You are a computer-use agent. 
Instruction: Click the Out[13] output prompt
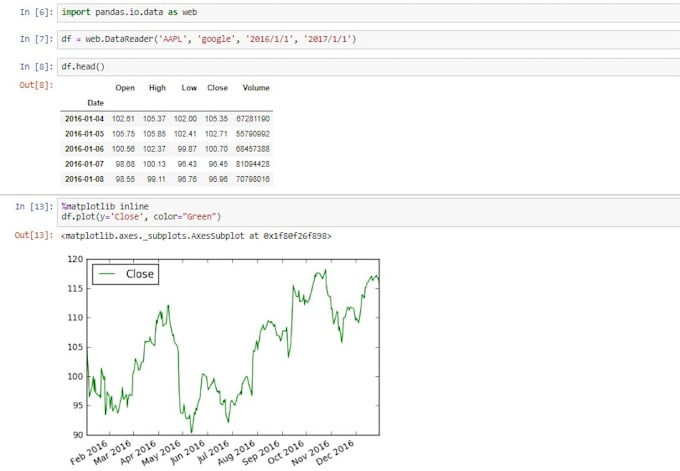tap(33, 236)
